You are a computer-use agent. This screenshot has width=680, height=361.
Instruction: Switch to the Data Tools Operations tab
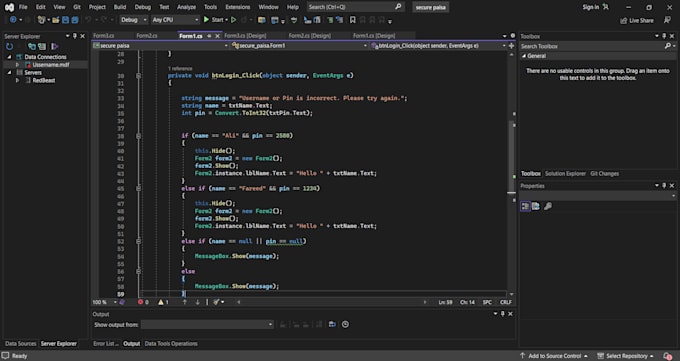coord(171,344)
